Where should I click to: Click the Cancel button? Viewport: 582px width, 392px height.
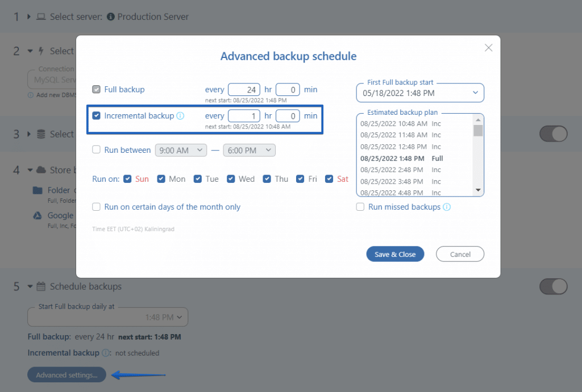click(x=460, y=254)
